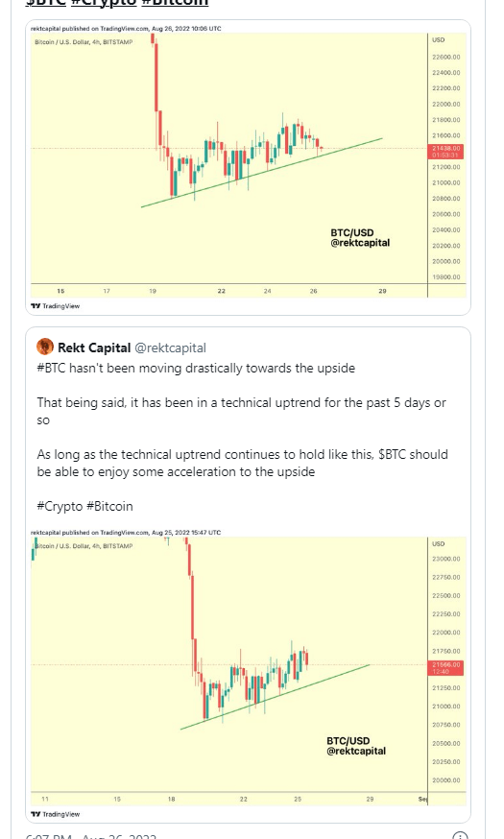The height and width of the screenshot is (839, 504).
Task: Click the red 21566.00 price tag
Action: coord(445,668)
